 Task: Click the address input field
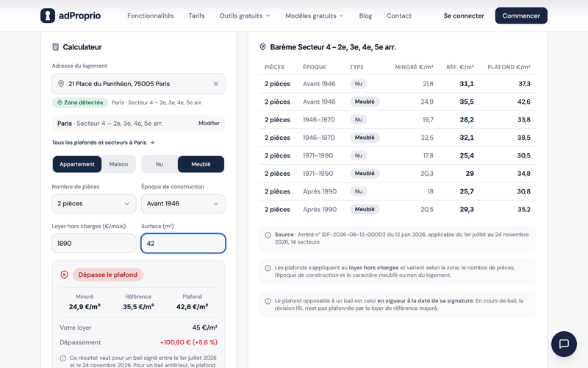(138, 84)
